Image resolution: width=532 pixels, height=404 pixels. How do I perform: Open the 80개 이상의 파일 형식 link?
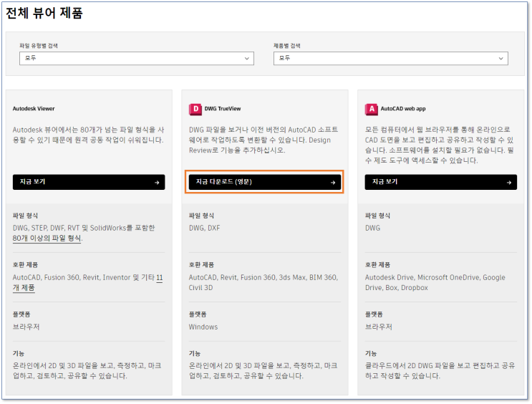click(x=47, y=238)
